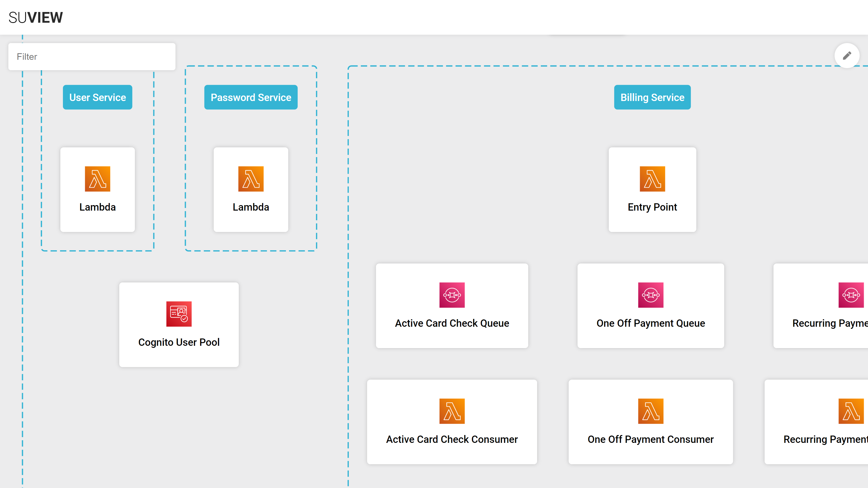Click the One Off Payment Queue icon

click(650, 295)
